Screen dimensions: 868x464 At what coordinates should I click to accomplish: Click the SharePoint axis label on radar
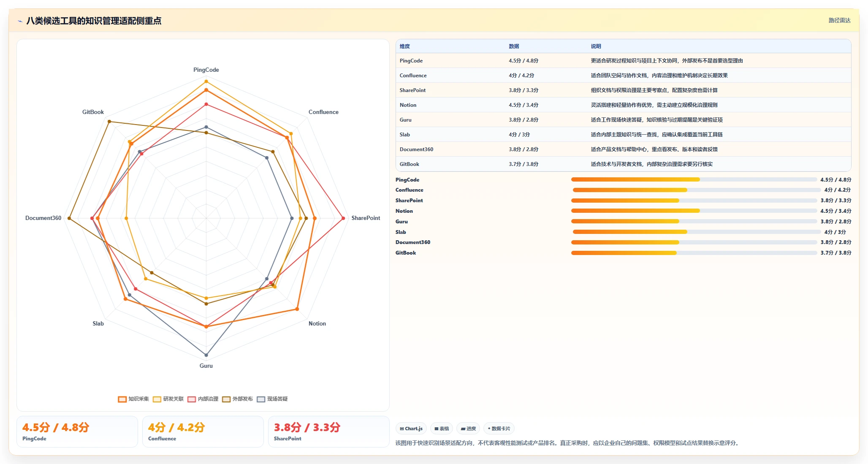pyautogui.click(x=366, y=218)
